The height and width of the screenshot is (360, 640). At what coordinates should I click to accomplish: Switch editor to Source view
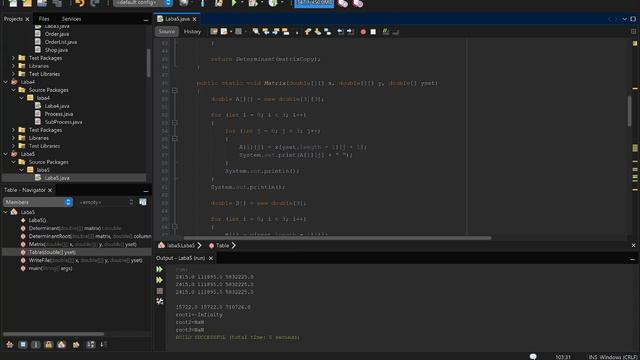coord(167,31)
